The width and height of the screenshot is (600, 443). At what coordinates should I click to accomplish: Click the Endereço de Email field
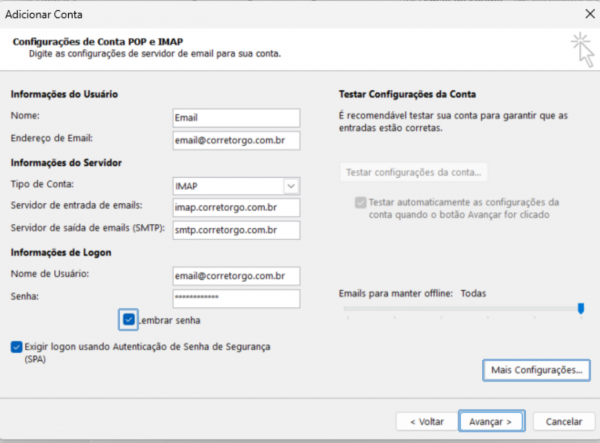click(x=236, y=140)
